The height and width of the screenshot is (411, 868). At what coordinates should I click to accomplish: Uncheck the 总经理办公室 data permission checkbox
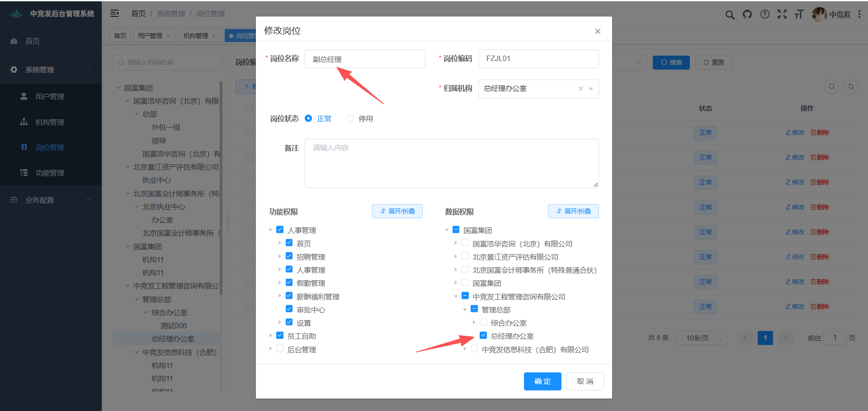483,335
